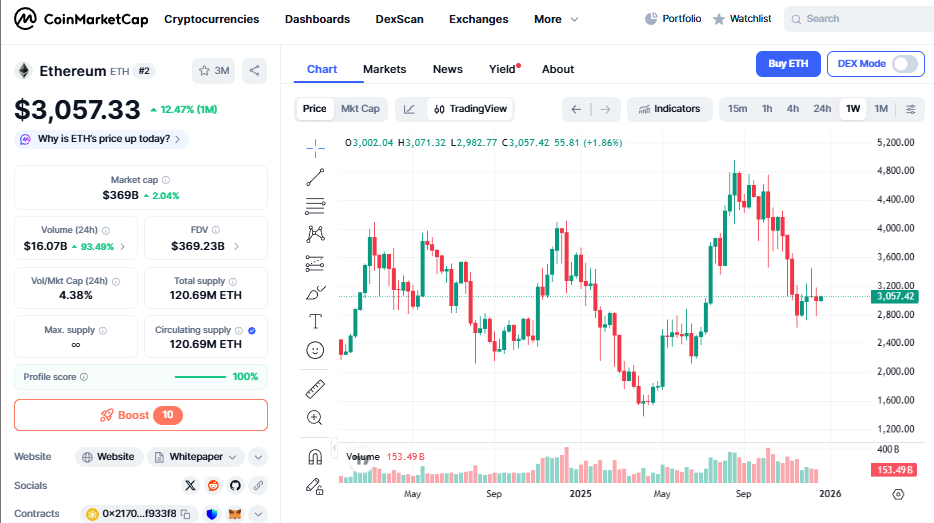This screenshot has width=934, height=523.
Task: Select the forecasting position tool
Action: [x=315, y=263]
